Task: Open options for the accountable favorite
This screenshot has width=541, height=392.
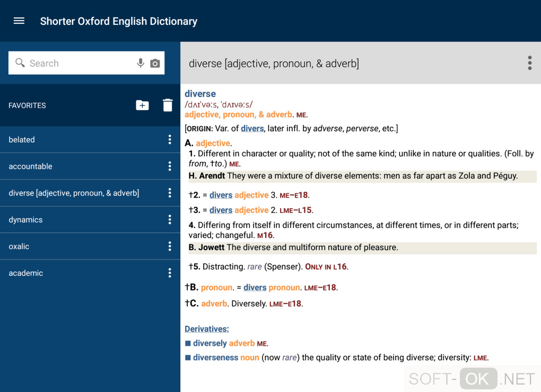Action: click(170, 166)
